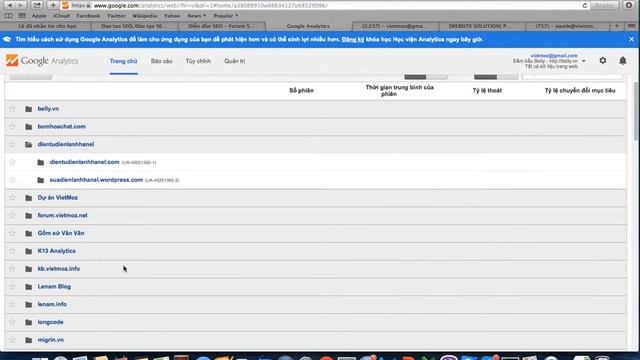Switch to Diễn đàn SEO browser tab
This screenshot has width=640, height=360.
click(x=221, y=26)
